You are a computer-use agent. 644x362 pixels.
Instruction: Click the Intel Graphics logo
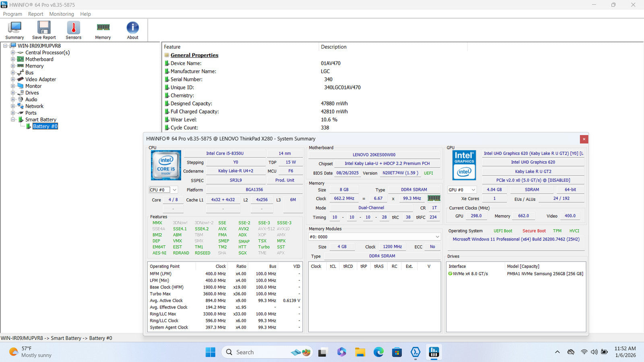click(x=464, y=165)
